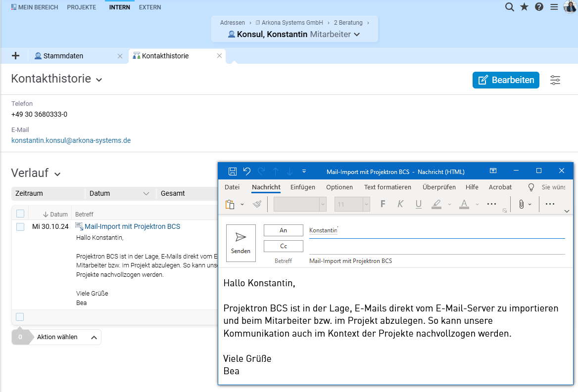The image size is (578, 392).
Task: Open help via the question mark icon
Action: [x=539, y=7]
